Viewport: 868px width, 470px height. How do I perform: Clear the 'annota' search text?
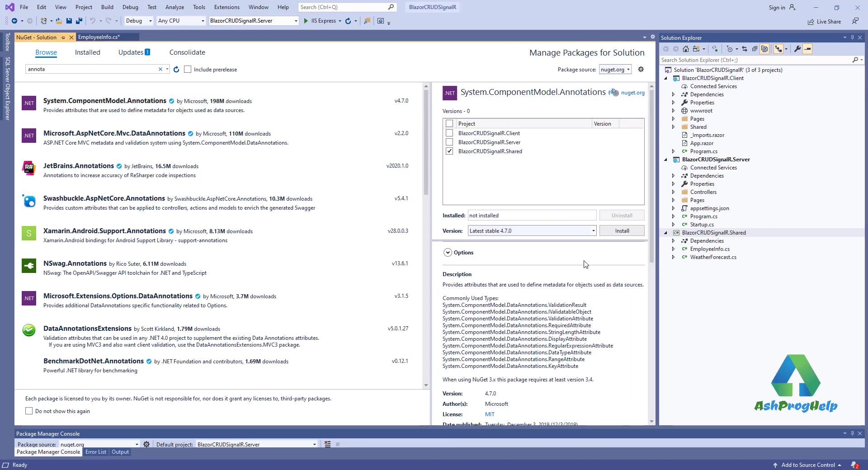[160, 69]
